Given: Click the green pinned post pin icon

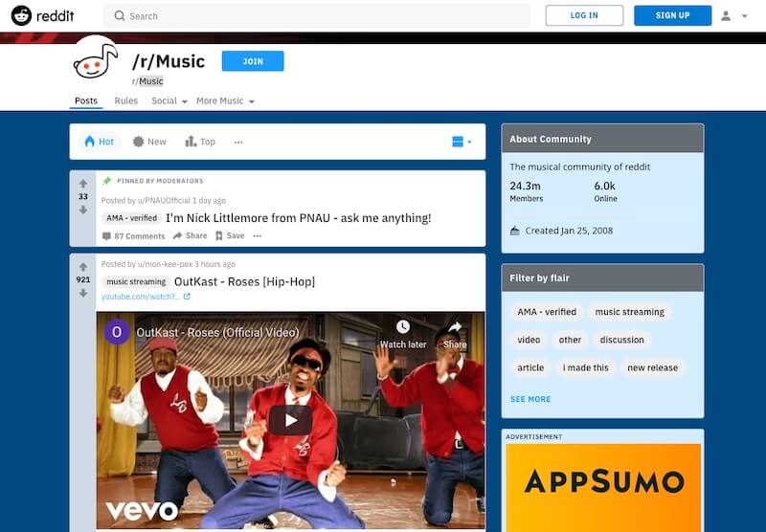Looking at the screenshot, I should pos(106,181).
